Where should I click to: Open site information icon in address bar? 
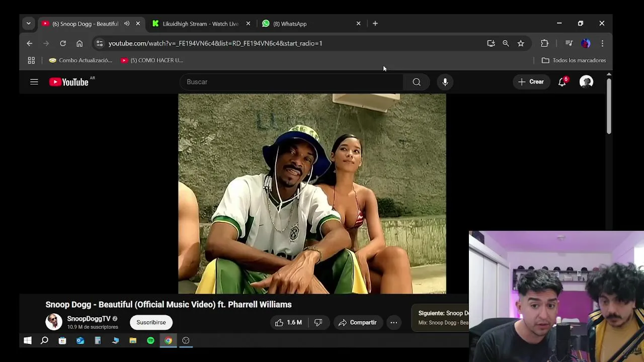pos(100,43)
